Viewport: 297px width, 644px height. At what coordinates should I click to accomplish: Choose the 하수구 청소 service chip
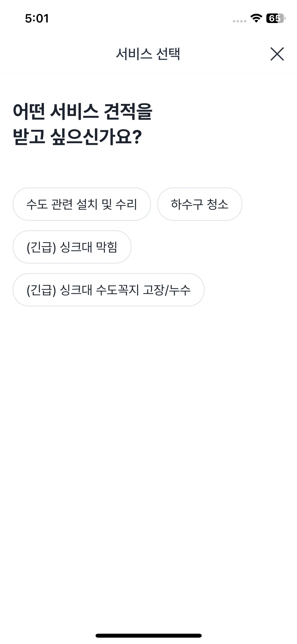point(200,204)
